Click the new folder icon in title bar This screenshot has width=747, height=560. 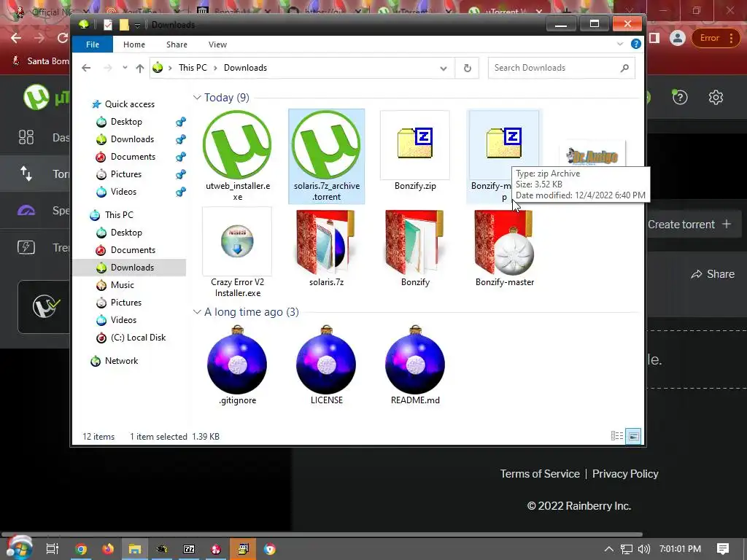pos(124,25)
